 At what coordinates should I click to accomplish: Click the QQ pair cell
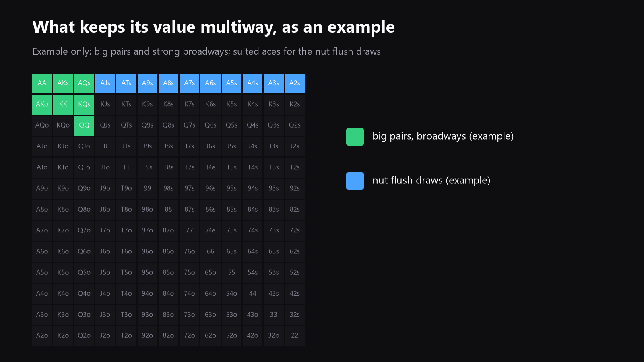84,125
